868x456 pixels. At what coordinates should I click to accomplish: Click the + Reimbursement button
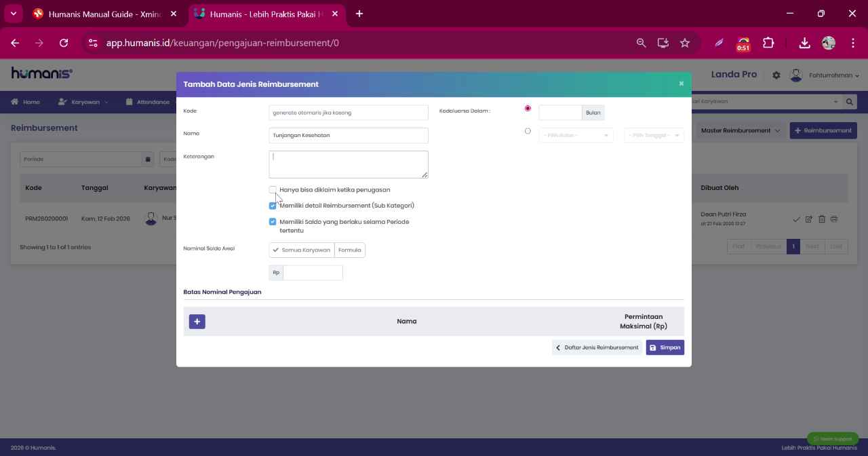click(823, 130)
